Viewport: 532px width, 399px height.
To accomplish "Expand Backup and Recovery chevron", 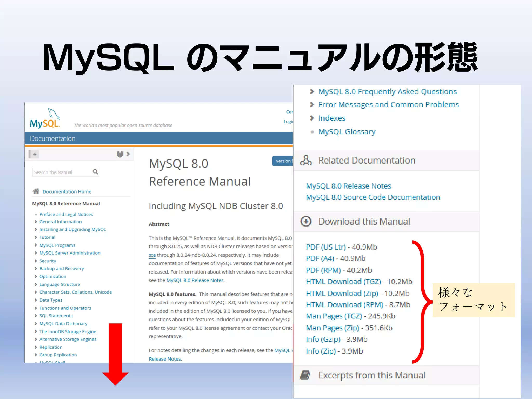I will coord(36,269).
